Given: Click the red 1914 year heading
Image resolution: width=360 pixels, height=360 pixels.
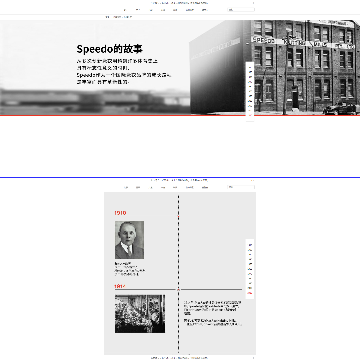Looking at the screenshot, I should coord(120,286).
